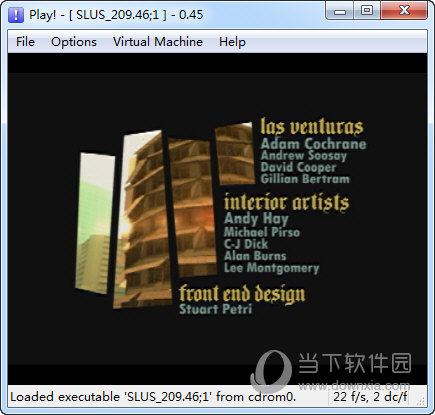Click the '22 f/s, 2 dc/f' status readout

370,397
